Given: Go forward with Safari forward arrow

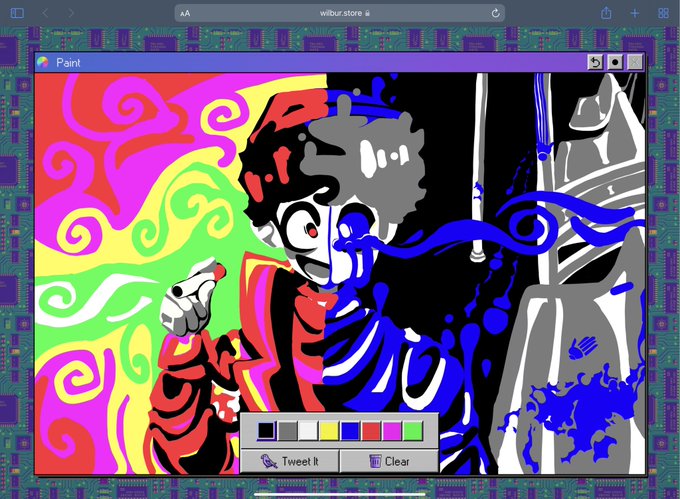Looking at the screenshot, I should pyautogui.click(x=71, y=13).
